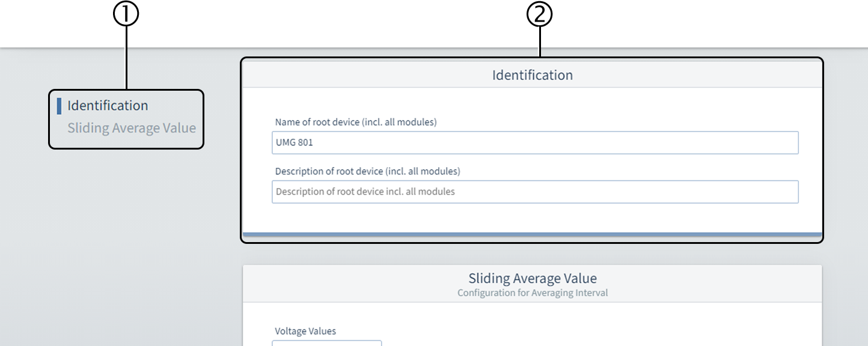The height and width of the screenshot is (346, 868).
Task: Select Sliding Average Value in the sidebar
Action: (x=131, y=127)
